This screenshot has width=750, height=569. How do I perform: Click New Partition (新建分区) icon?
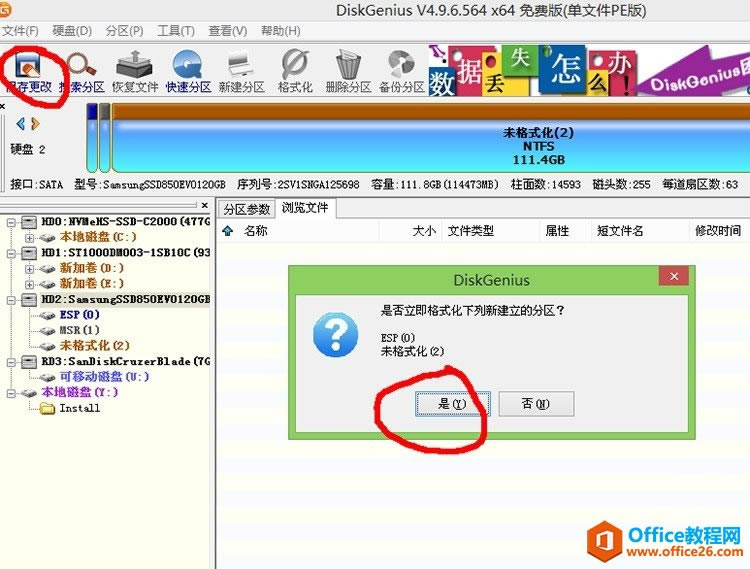tap(242, 72)
